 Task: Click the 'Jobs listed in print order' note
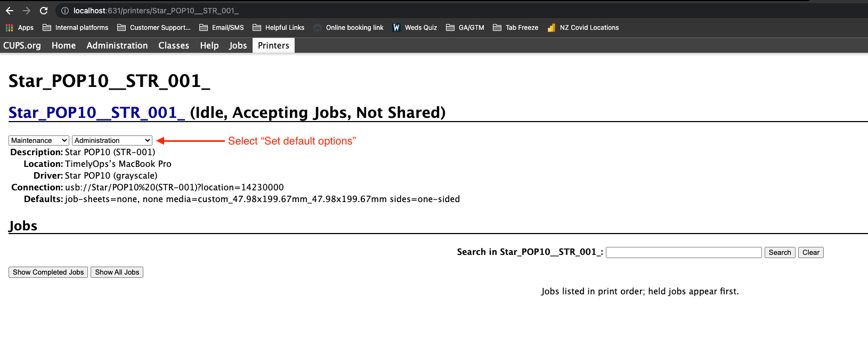pyautogui.click(x=640, y=291)
